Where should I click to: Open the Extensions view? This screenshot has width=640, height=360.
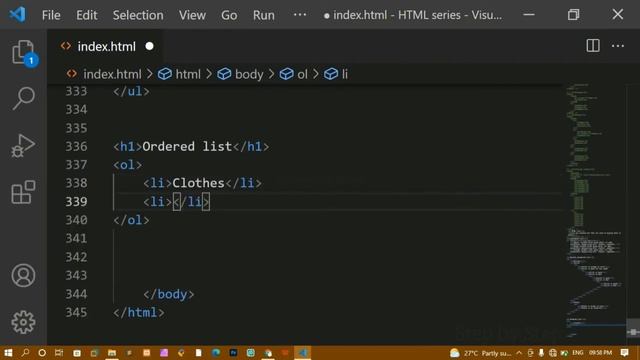click(23, 192)
